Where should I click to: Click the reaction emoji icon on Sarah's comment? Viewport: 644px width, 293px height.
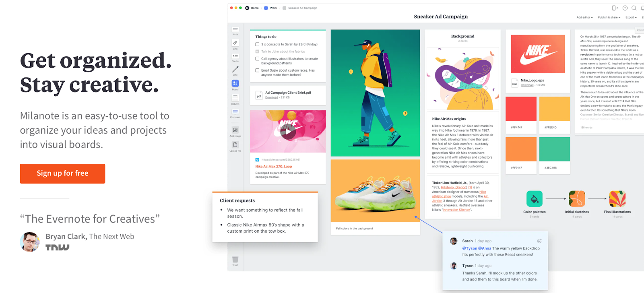(539, 241)
